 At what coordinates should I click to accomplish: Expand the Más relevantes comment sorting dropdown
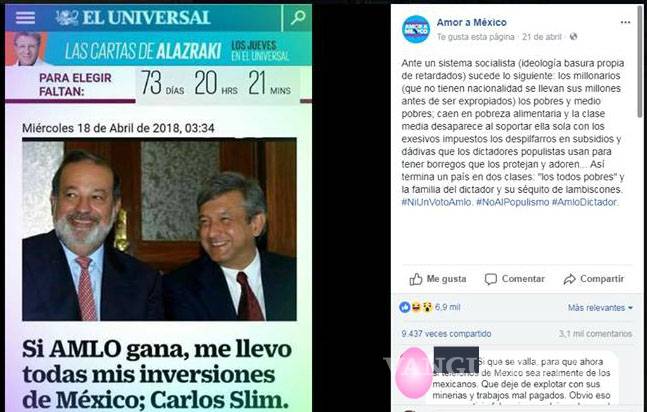coord(600,308)
